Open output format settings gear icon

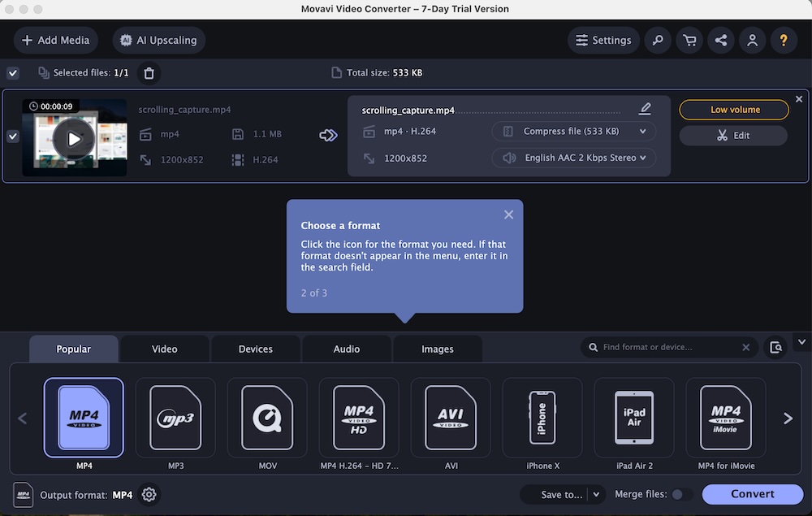click(x=149, y=495)
